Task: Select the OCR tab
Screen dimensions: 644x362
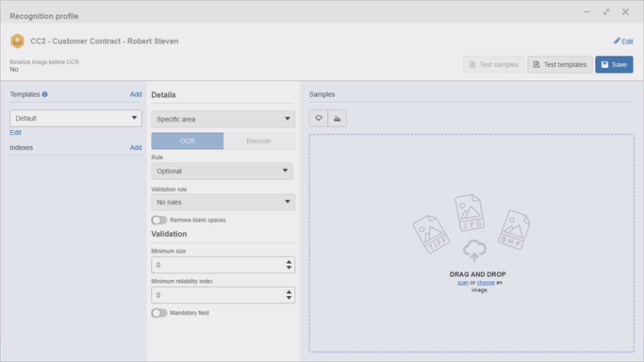Action: (x=188, y=140)
